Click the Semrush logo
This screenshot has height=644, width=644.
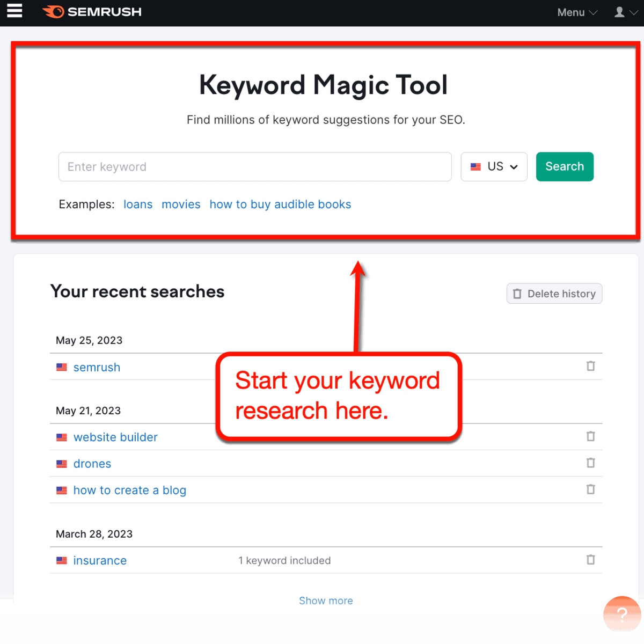[x=91, y=12]
